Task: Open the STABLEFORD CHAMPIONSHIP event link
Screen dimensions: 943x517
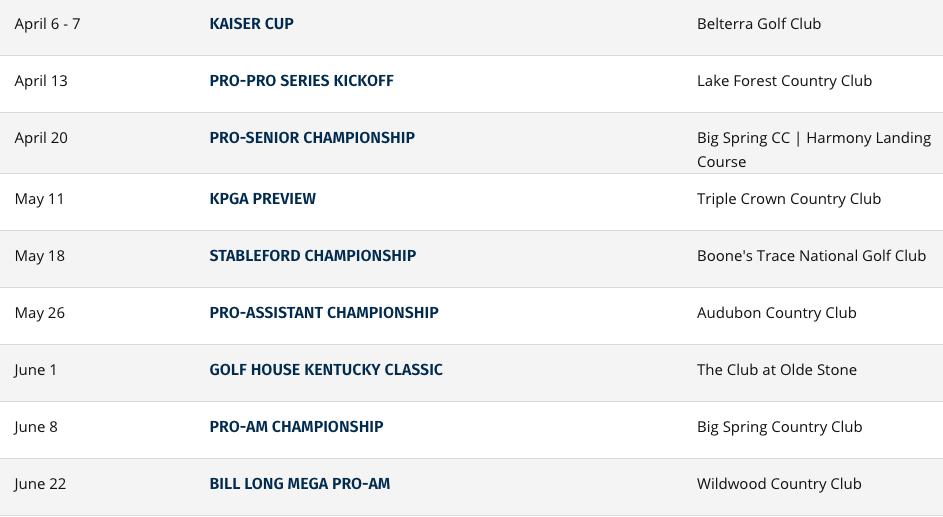Action: pos(313,256)
